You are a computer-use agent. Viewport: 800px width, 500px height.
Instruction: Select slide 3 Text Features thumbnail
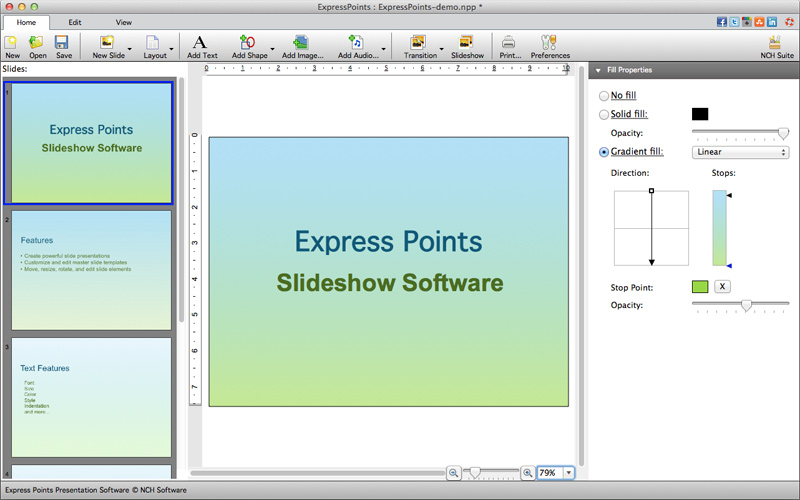click(91, 397)
